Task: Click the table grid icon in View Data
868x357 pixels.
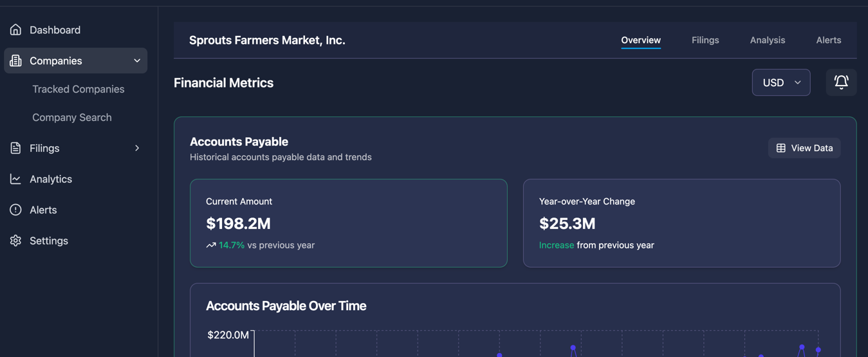Action: pyautogui.click(x=780, y=148)
